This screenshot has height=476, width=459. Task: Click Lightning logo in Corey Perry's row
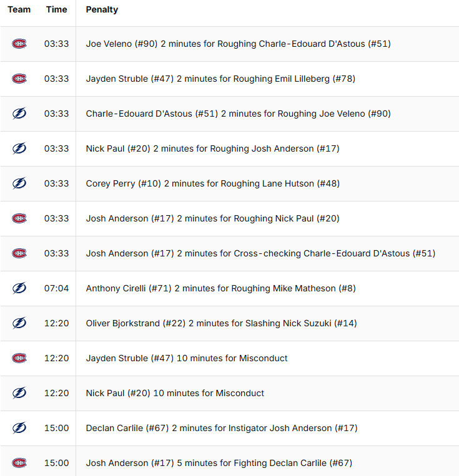click(19, 183)
